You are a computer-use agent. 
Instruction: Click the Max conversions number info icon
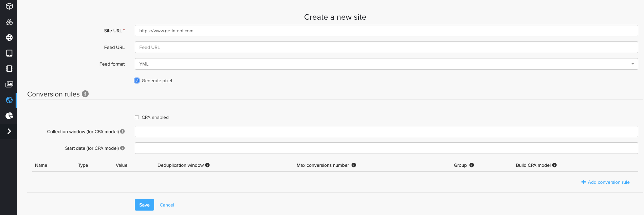(x=354, y=165)
